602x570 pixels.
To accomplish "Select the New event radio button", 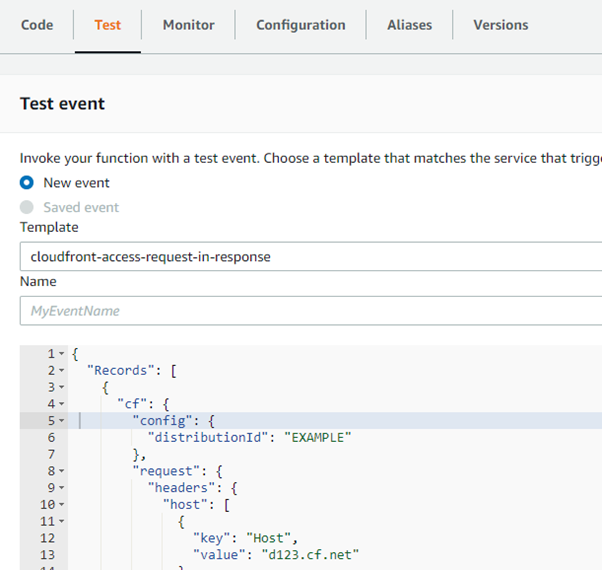I will coord(27,183).
